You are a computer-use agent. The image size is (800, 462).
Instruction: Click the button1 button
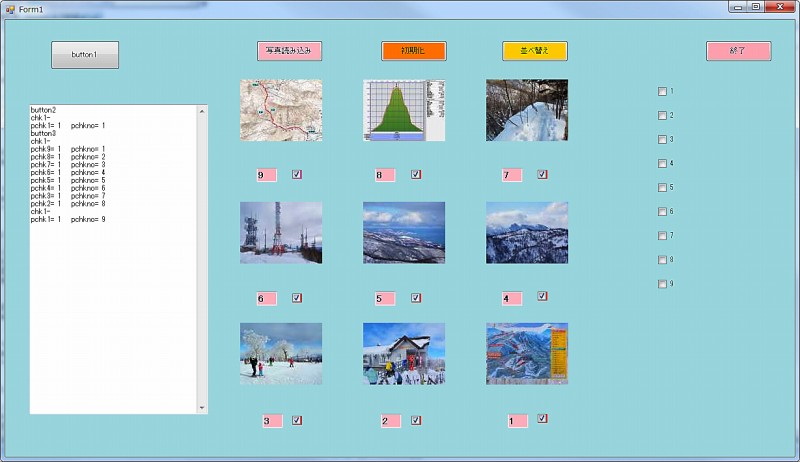tap(85, 55)
